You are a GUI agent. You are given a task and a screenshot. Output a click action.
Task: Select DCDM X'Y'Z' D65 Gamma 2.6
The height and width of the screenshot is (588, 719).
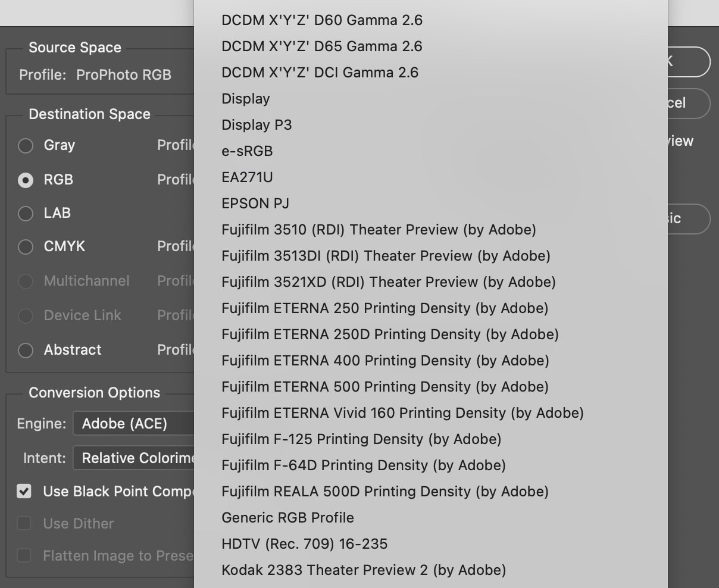coord(321,46)
